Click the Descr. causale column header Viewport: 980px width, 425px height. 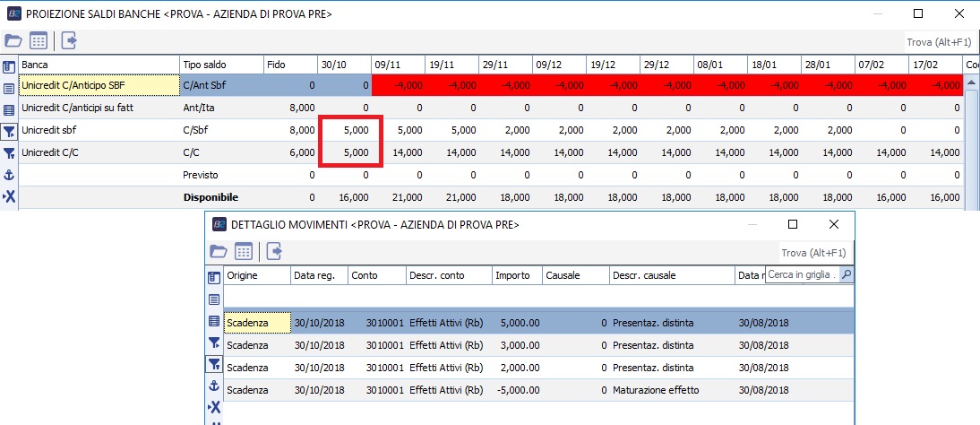click(673, 275)
